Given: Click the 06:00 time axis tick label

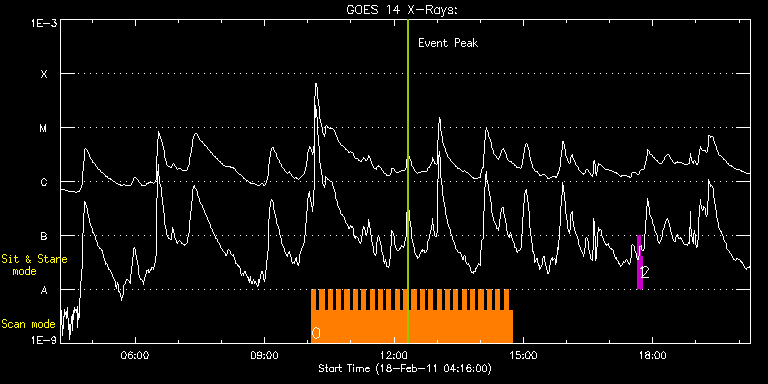Looking at the screenshot, I should click(x=135, y=355).
